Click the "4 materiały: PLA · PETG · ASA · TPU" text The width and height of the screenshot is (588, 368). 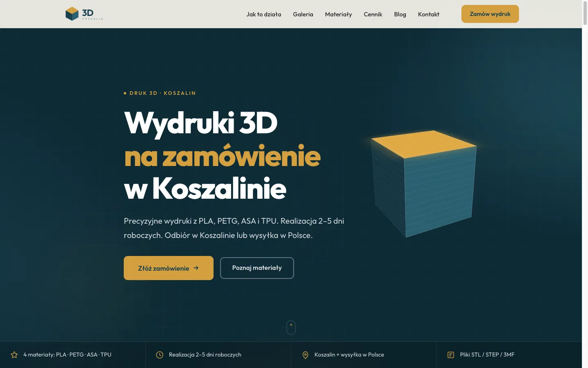[x=67, y=355]
